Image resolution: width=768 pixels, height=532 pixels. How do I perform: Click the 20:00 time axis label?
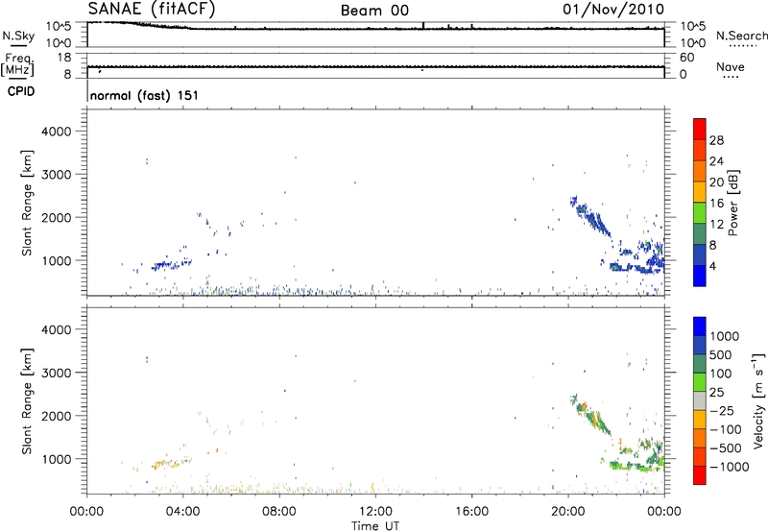pyautogui.click(x=568, y=512)
